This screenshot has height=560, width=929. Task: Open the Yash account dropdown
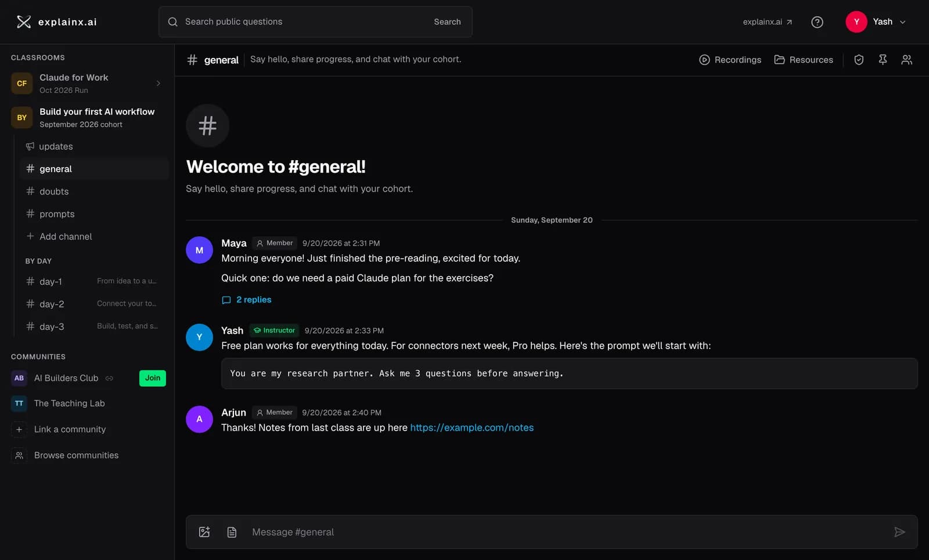(x=876, y=22)
